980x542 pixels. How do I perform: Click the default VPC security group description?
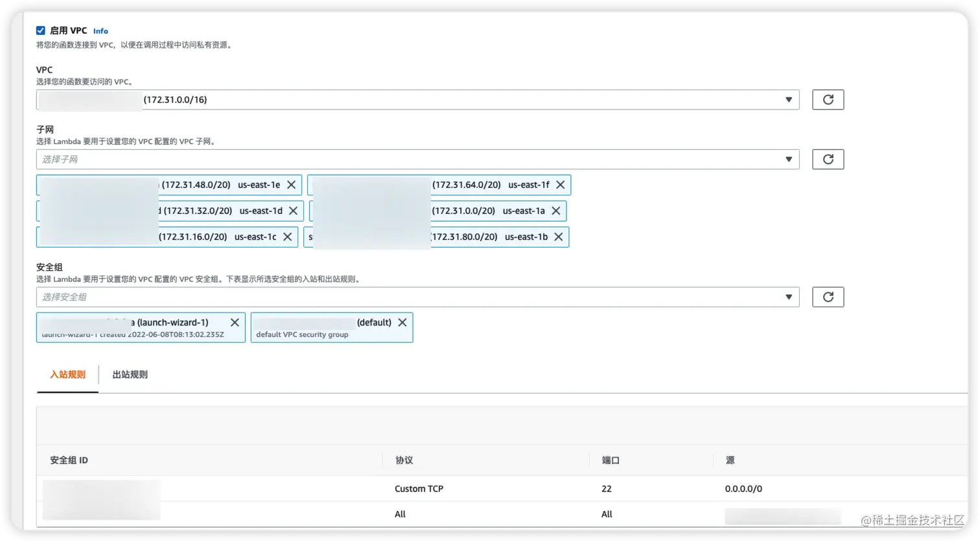click(302, 335)
